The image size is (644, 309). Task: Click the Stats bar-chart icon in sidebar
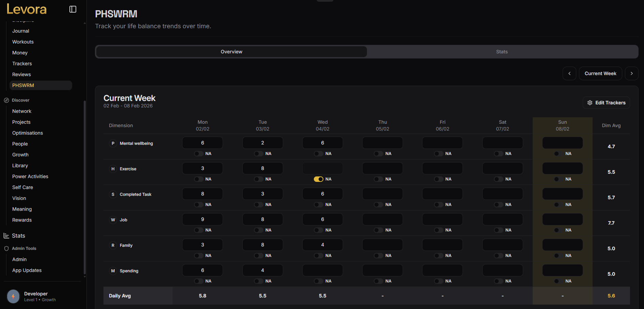[x=6, y=236]
